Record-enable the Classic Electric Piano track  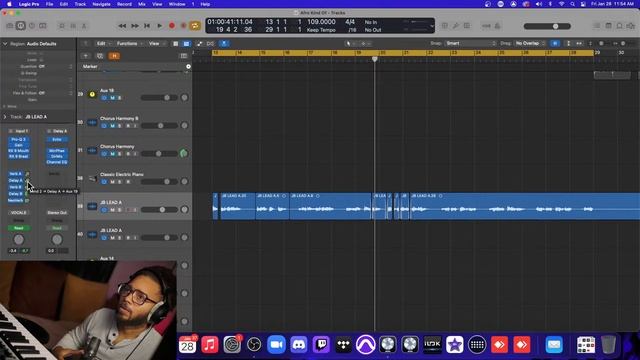128,182
